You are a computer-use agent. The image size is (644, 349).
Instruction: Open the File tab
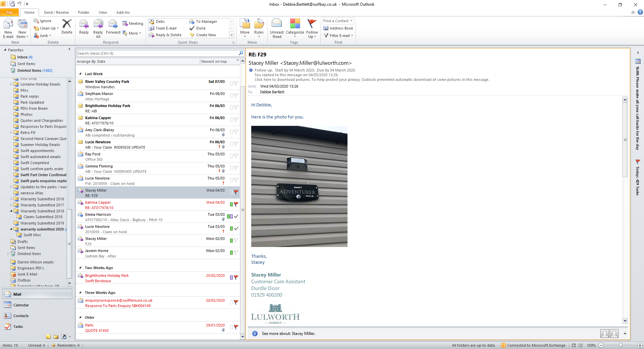point(9,12)
